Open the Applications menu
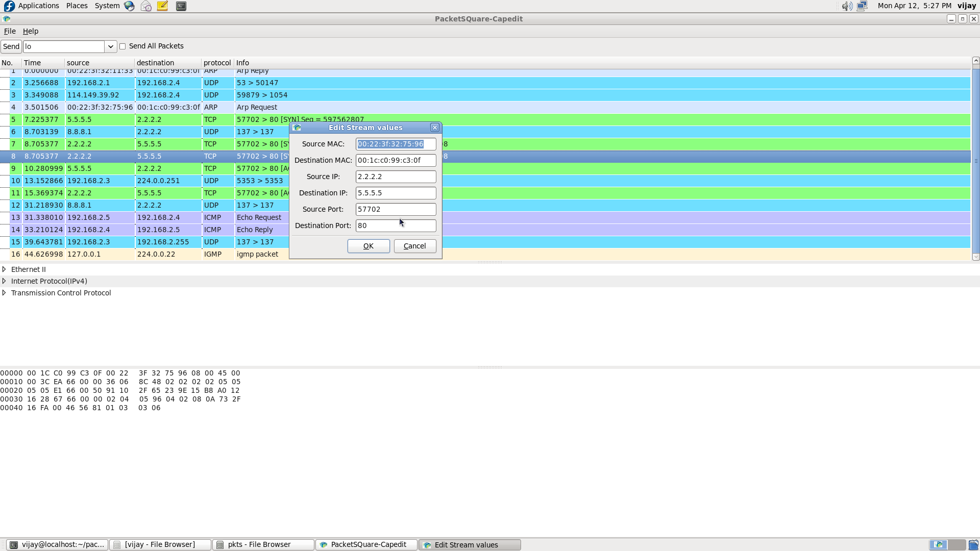The width and height of the screenshot is (980, 551). coord(38,6)
